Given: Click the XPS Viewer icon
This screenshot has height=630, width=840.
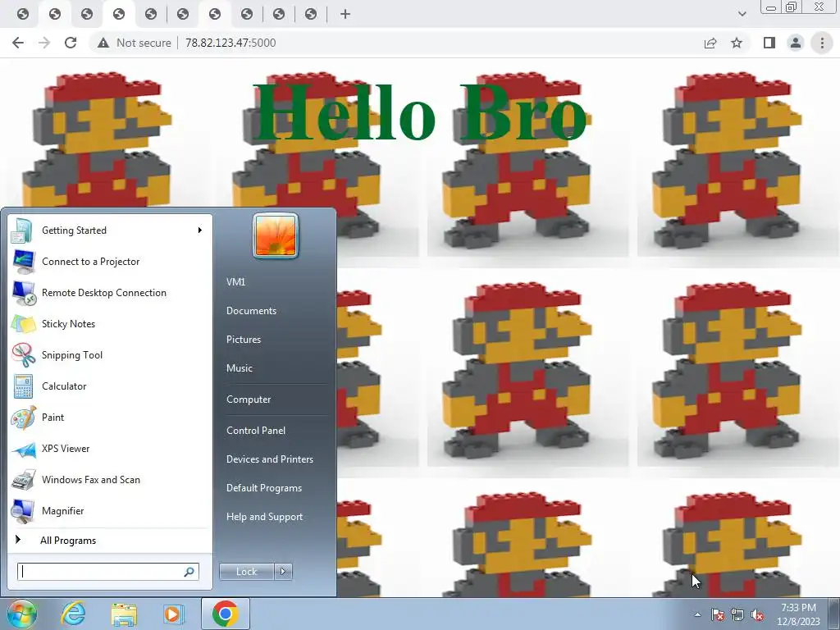Looking at the screenshot, I should tap(24, 449).
